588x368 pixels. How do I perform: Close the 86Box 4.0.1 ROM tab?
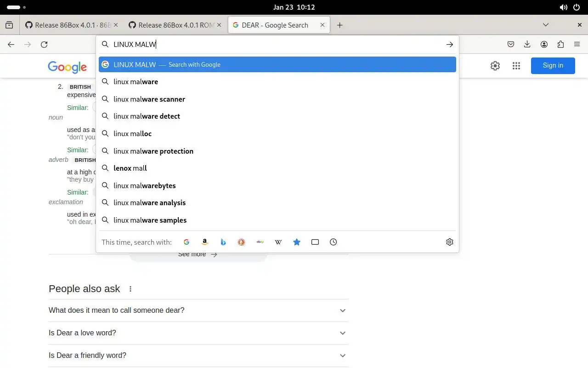(219, 25)
